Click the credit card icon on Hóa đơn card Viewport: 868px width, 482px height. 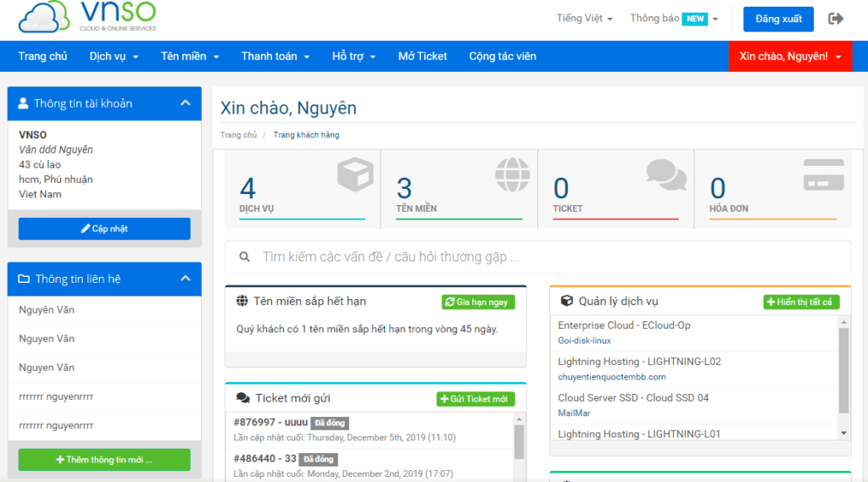824,175
